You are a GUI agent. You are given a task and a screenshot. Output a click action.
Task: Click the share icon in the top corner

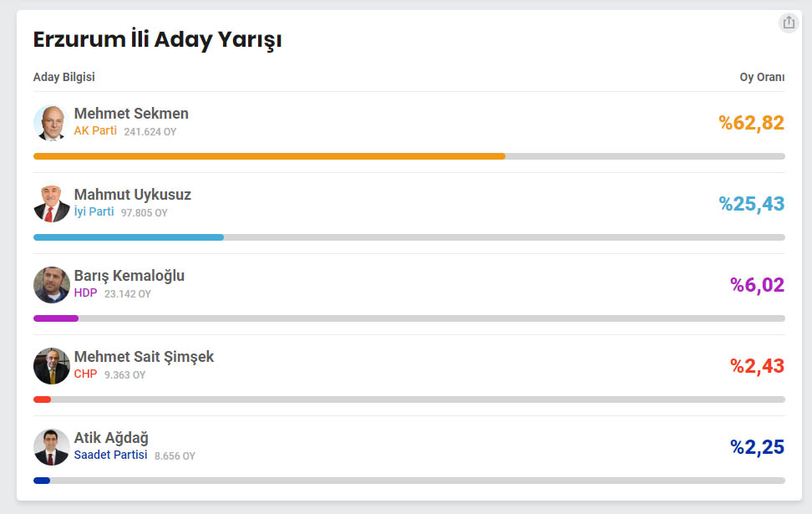click(788, 23)
